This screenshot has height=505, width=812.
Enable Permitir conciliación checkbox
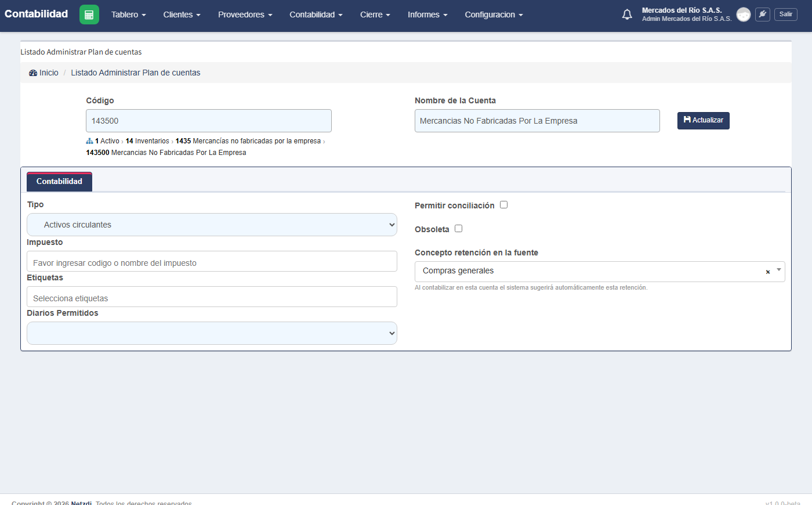[x=503, y=205]
